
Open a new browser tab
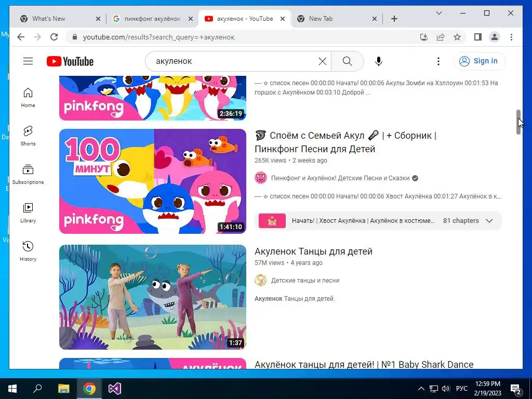394,19
